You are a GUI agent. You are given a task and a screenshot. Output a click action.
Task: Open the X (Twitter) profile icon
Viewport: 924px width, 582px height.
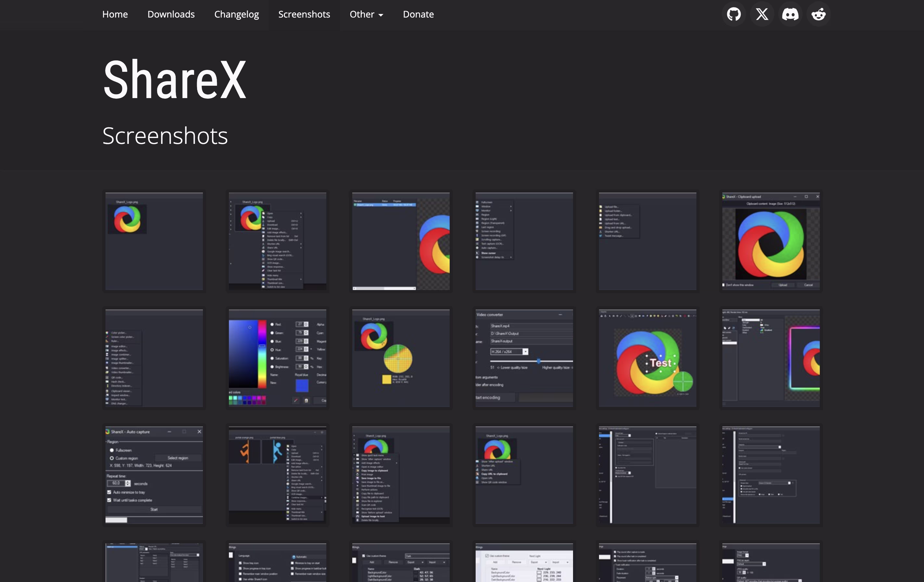tap(761, 14)
